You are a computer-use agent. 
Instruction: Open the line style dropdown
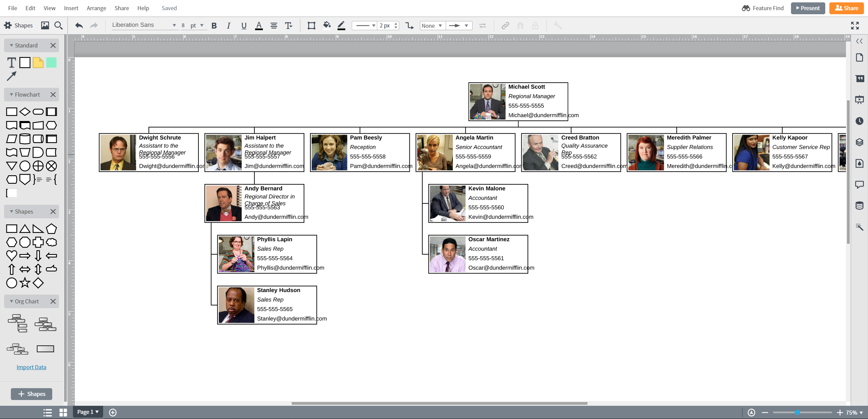point(364,25)
